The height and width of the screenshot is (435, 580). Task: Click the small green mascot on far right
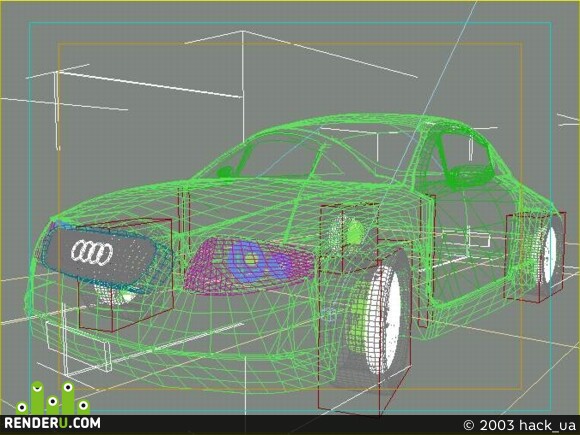pyautogui.click(x=83, y=407)
